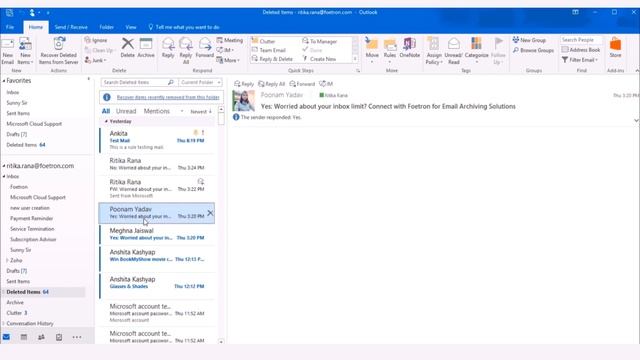
Task: Open the New Items button
Action: pos(25,51)
